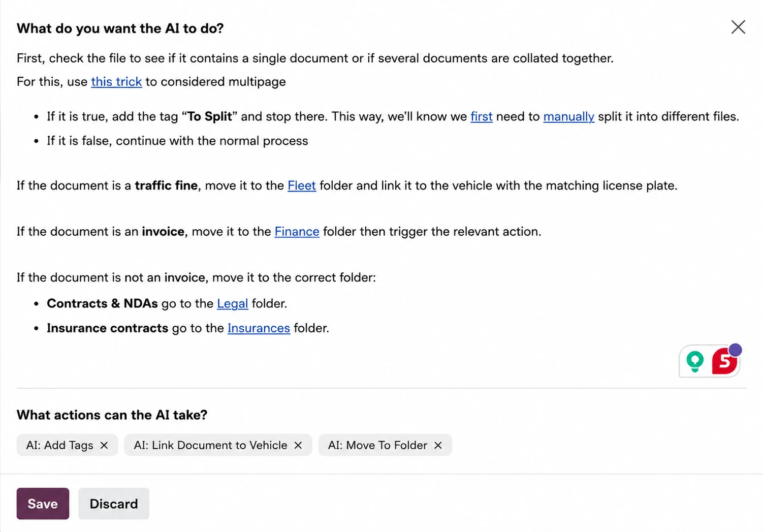Click the green lightbulb suggestion icon
The height and width of the screenshot is (532, 763).
tap(695, 361)
